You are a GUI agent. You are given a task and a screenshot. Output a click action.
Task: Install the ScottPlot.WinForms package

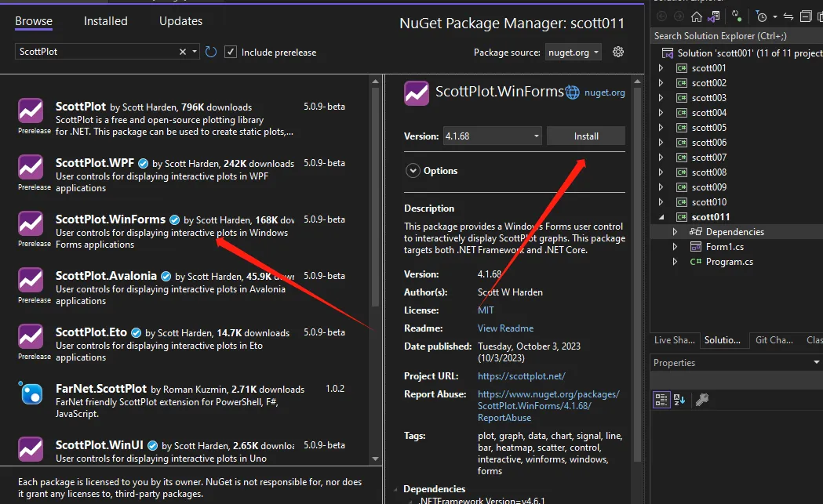tap(586, 136)
